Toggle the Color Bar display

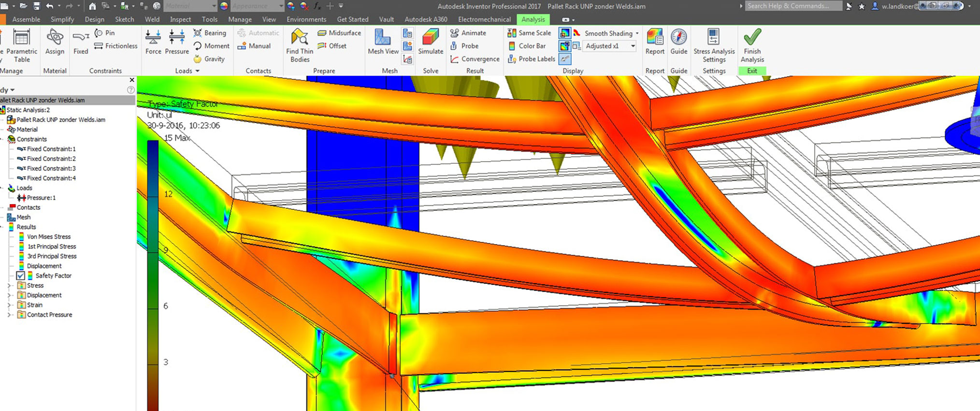(x=527, y=46)
